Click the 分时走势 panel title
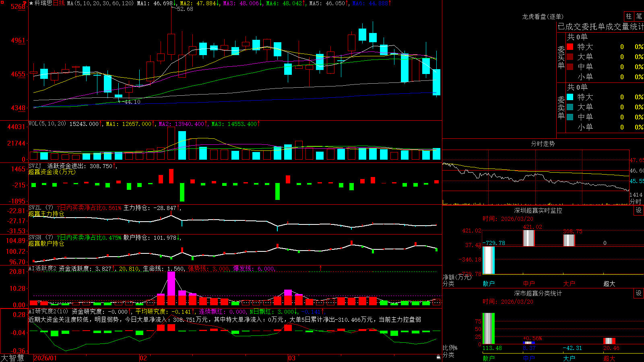 543,144
